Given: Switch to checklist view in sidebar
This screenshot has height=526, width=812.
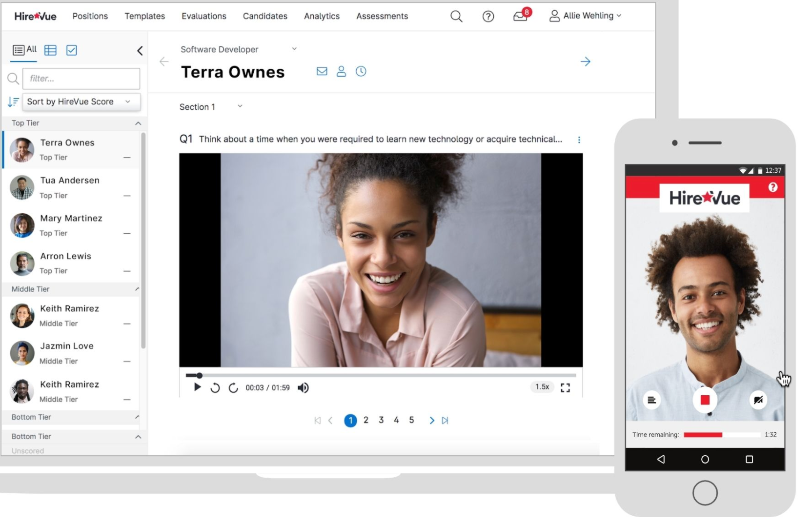Looking at the screenshot, I should 72,50.
